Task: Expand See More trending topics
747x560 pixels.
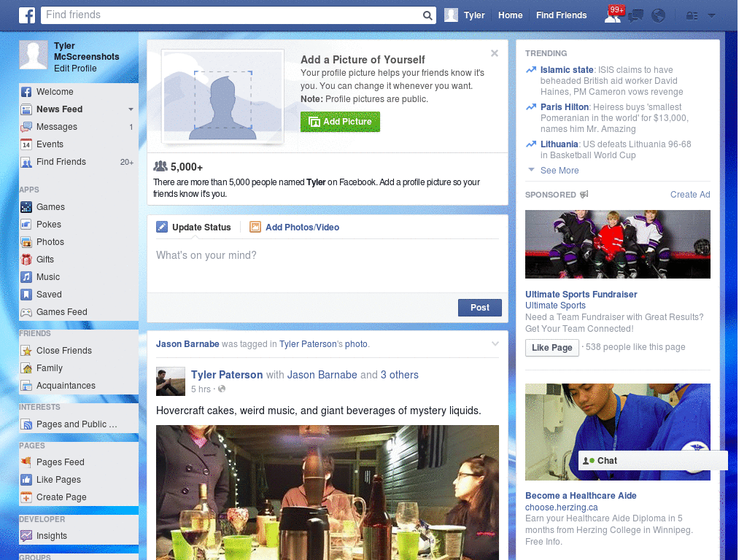Action: [560, 171]
